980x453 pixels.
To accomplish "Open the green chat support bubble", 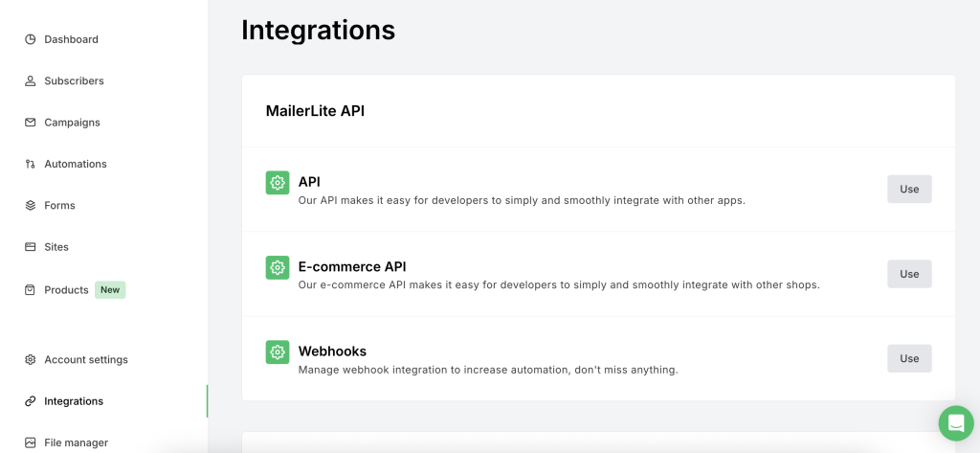I will [955, 422].
